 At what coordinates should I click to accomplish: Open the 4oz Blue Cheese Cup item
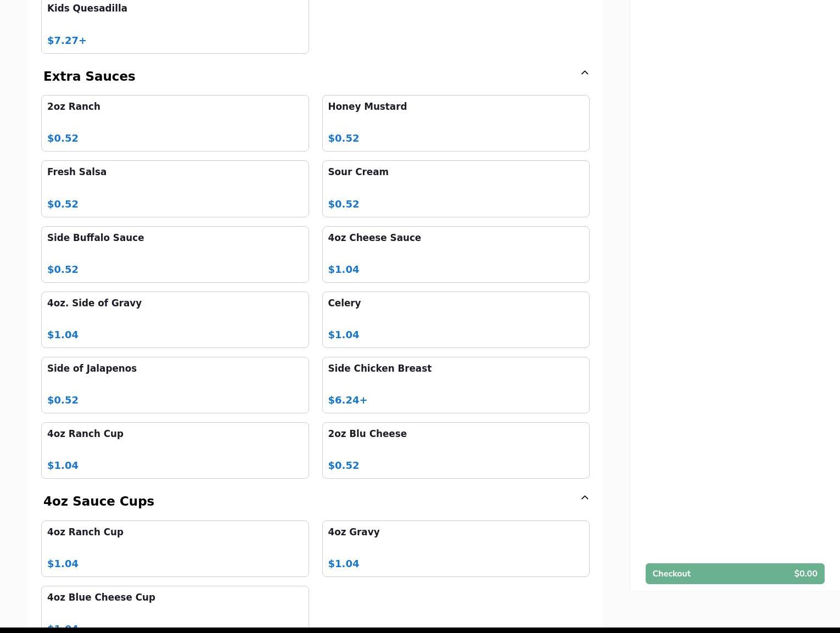[175, 607]
